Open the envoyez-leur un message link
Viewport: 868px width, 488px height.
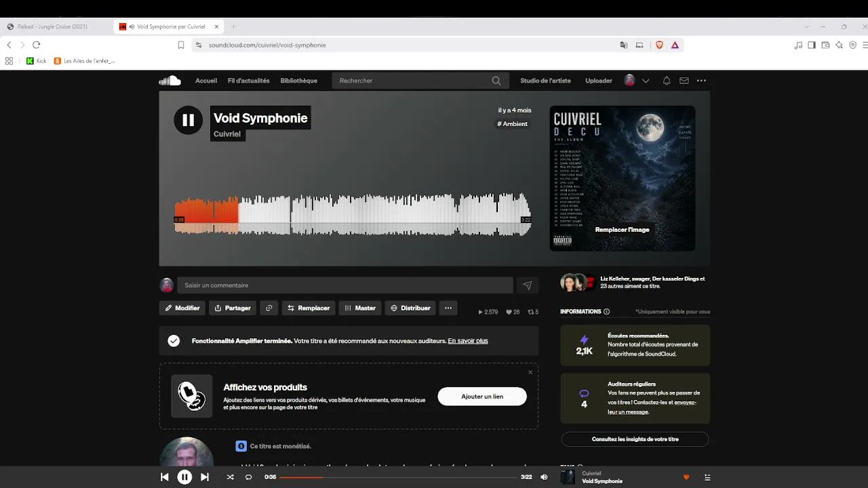pos(652,407)
